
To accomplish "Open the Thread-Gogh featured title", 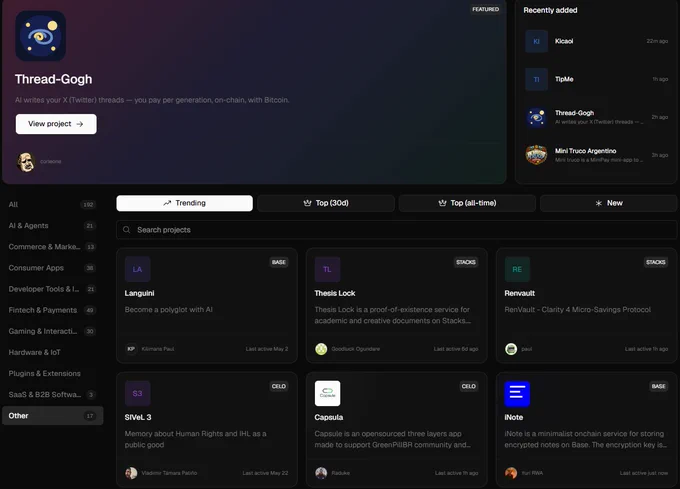I will pos(53,79).
